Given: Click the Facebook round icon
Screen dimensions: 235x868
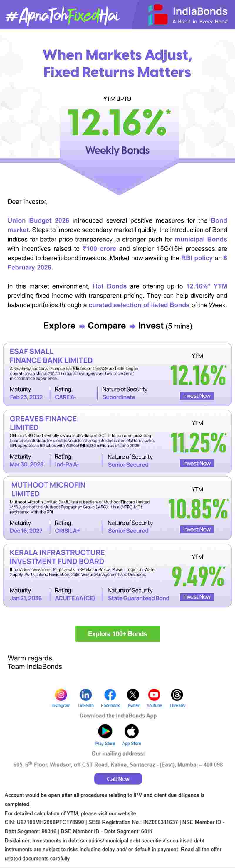Looking at the screenshot, I should tap(110, 695).
